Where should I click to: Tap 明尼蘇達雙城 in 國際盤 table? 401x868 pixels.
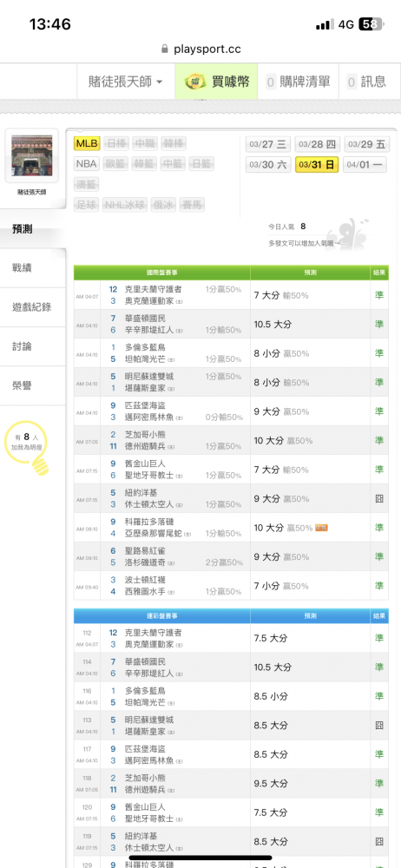tap(149, 377)
